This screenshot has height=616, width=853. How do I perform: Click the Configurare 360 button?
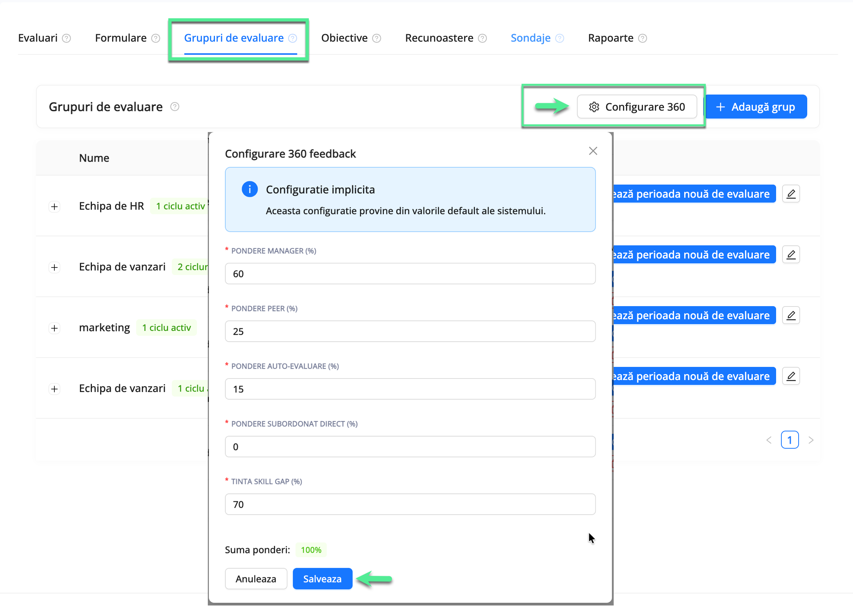tap(637, 107)
